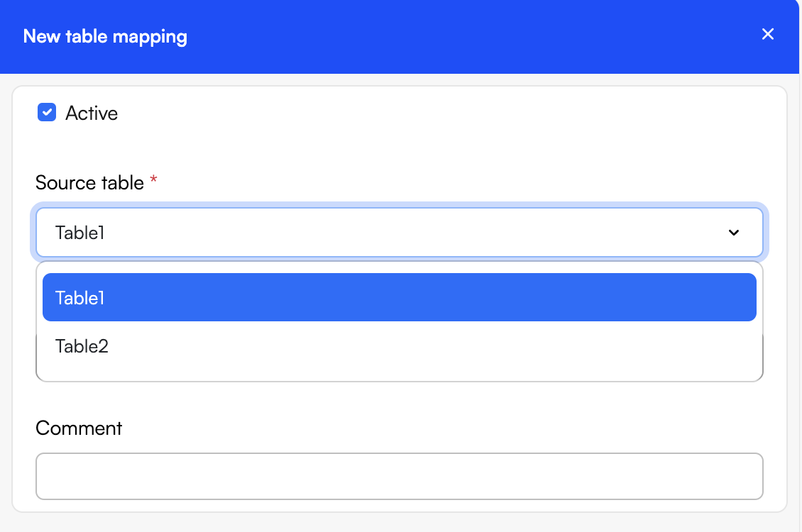The height and width of the screenshot is (532, 802).
Task: Click empty space below Table2 option
Action: 399,372
